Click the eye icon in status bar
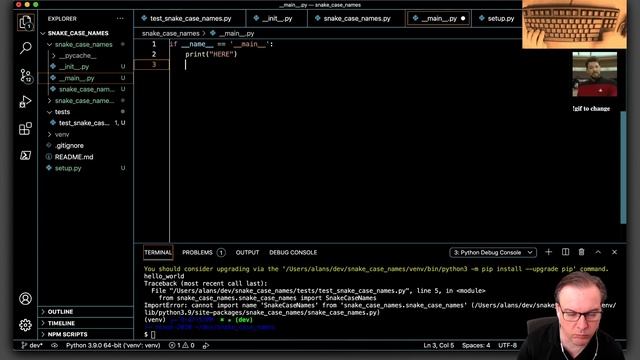 [54, 345]
